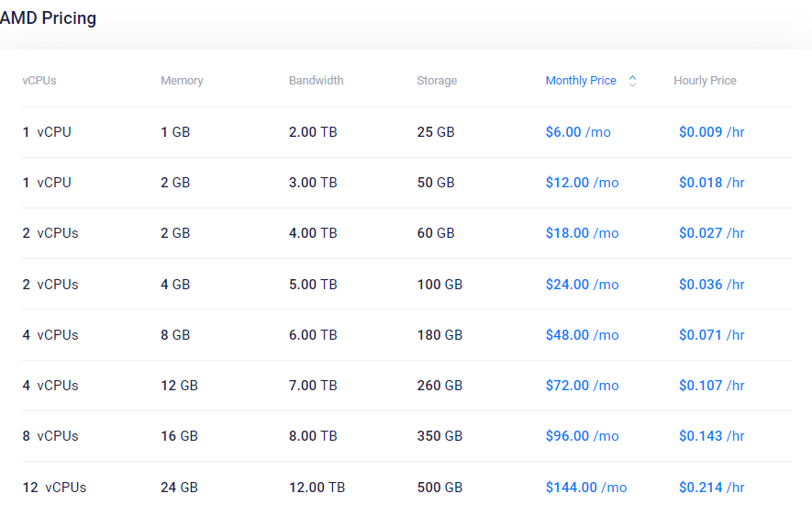Click the $0.214 /hr hourly rate

coord(711,488)
